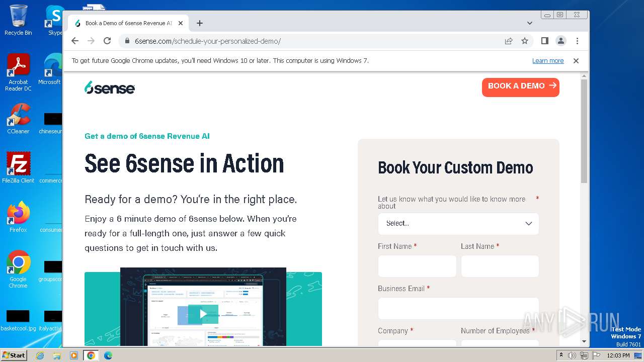Open the volume tray icon

pos(572,355)
